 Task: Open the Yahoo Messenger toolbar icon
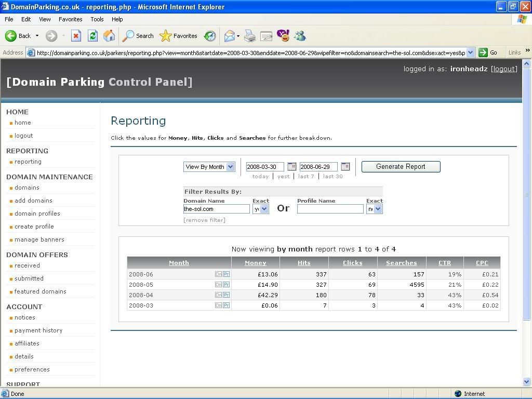coord(283,36)
